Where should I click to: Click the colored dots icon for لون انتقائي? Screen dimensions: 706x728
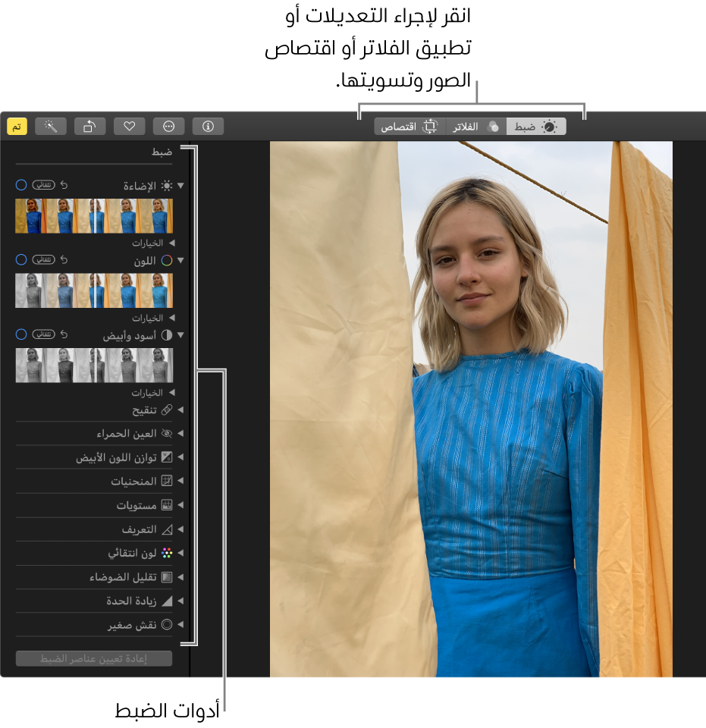click(167, 553)
